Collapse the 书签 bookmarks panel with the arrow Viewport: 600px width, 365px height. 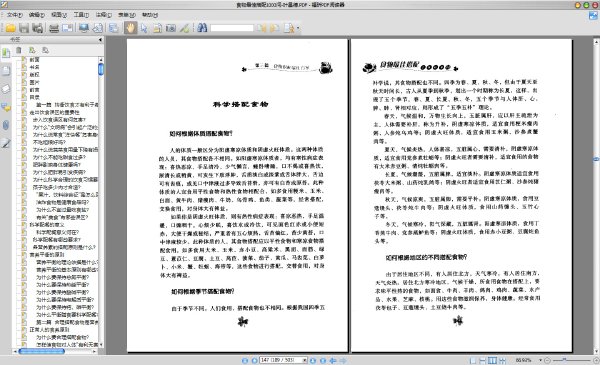tap(100, 39)
